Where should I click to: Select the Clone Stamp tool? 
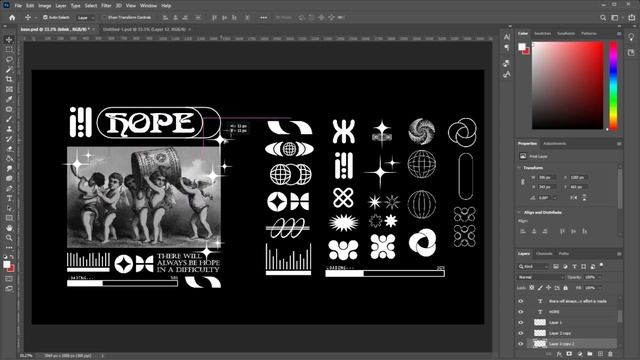9,129
